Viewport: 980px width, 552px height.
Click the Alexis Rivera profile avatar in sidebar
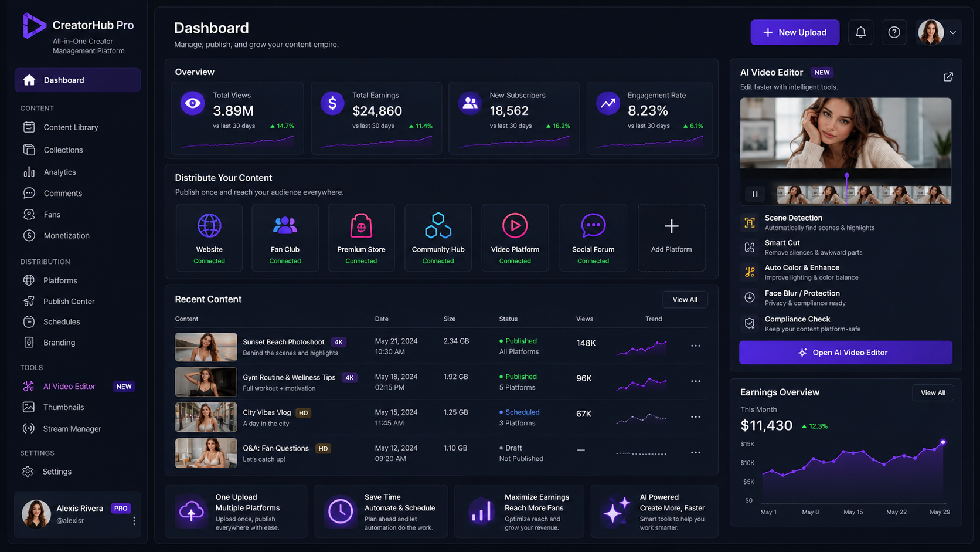[36, 514]
